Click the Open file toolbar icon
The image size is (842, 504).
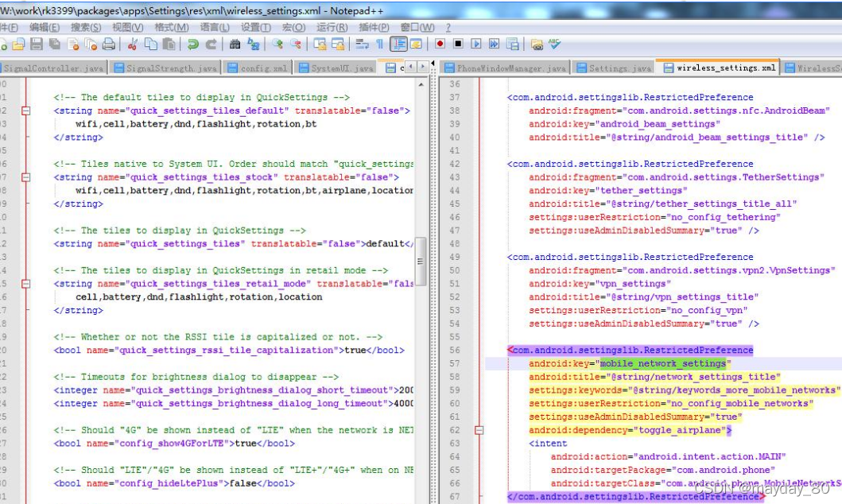point(18,45)
